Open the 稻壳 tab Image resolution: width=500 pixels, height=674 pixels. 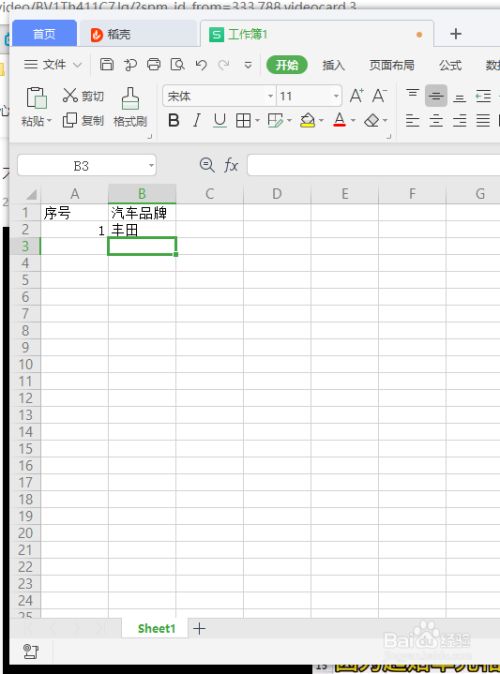click(138, 34)
